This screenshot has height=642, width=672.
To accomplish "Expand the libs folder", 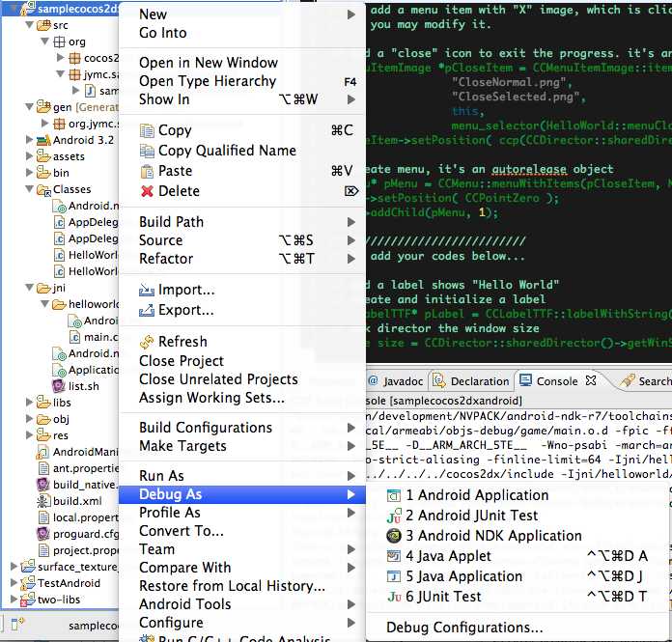I will (29, 402).
